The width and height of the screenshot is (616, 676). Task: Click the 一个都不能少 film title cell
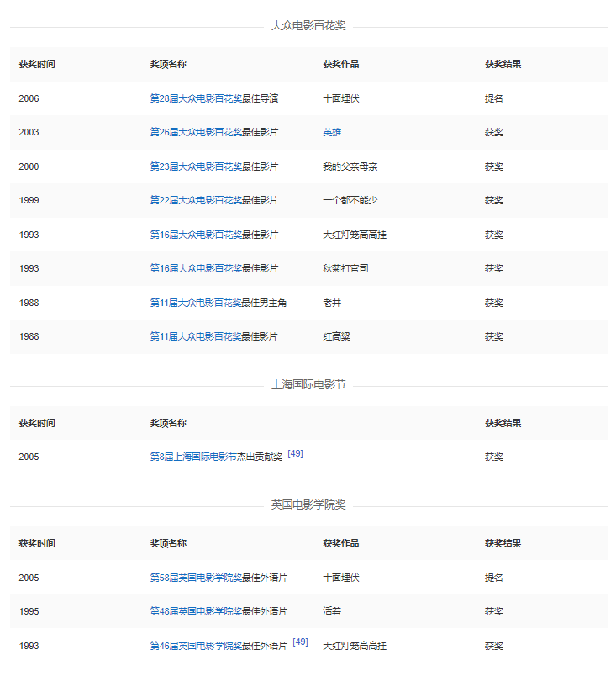point(350,200)
